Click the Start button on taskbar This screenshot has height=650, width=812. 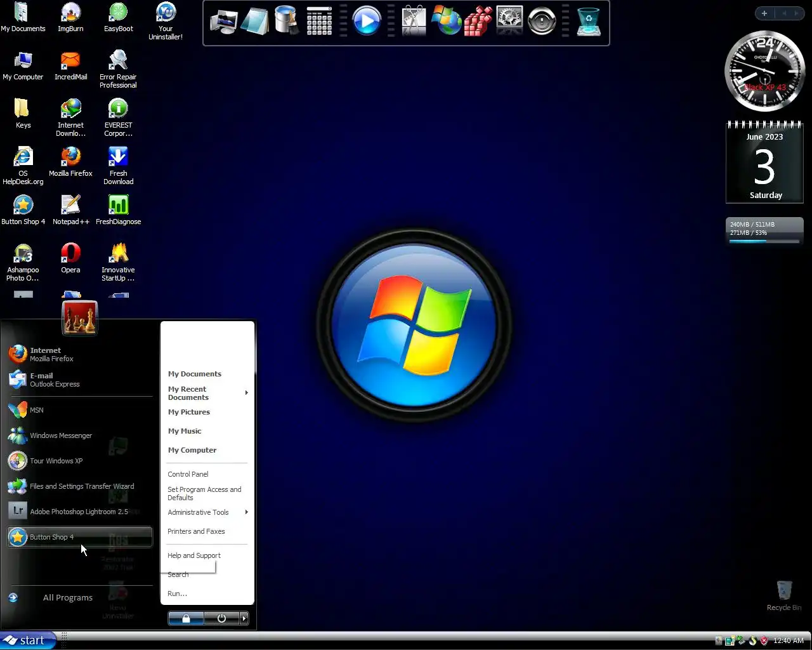tap(27, 640)
